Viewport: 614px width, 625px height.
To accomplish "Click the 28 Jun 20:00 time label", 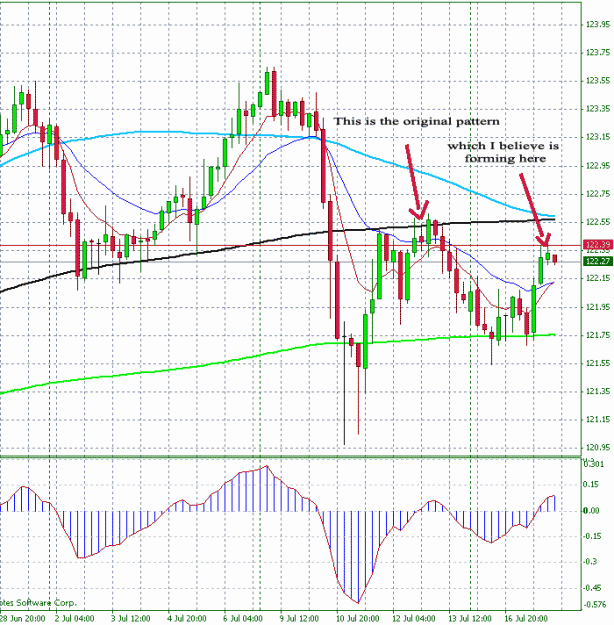I will pos(22,619).
